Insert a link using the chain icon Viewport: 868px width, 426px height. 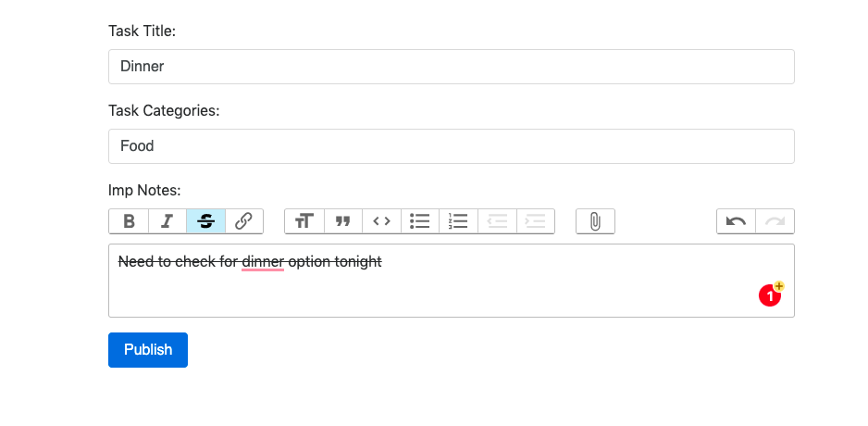pos(244,221)
